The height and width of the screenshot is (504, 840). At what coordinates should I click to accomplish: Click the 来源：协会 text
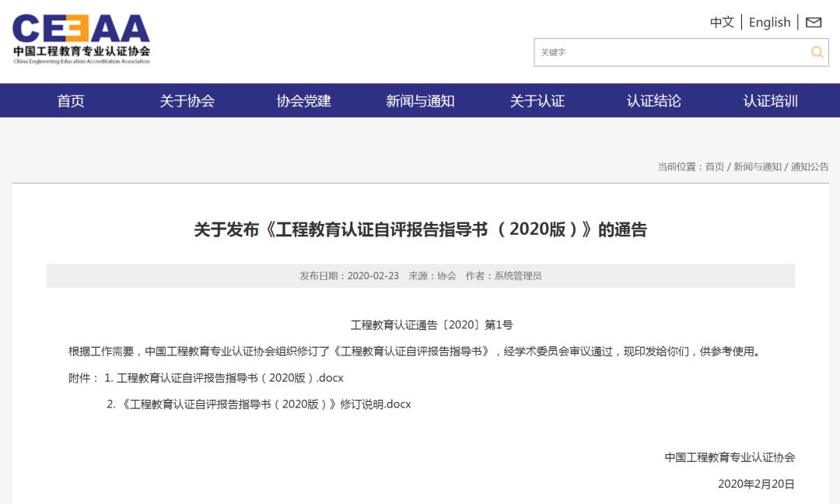[432, 276]
